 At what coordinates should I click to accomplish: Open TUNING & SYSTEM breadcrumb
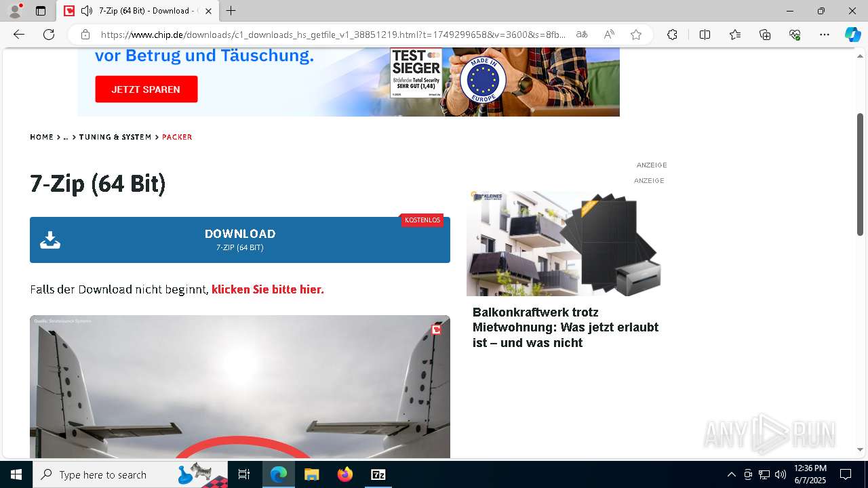click(115, 137)
